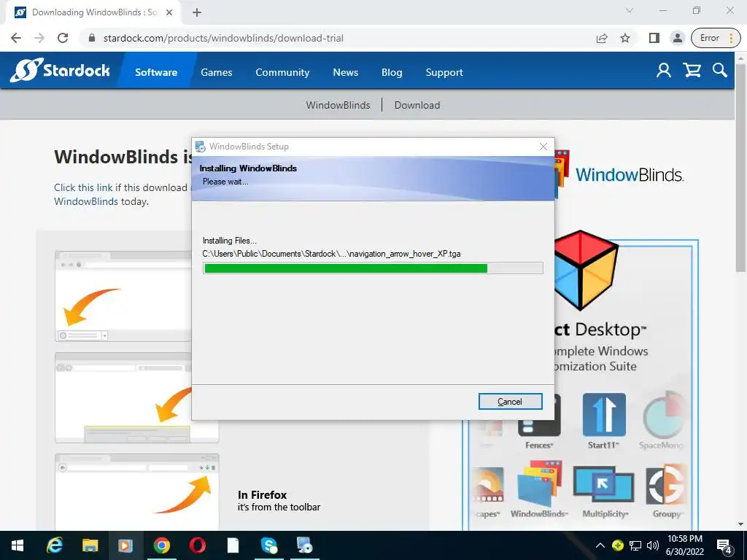Screen dimensions: 747x560
Task: Click the share page icon in address bar
Action: pyautogui.click(x=602, y=38)
